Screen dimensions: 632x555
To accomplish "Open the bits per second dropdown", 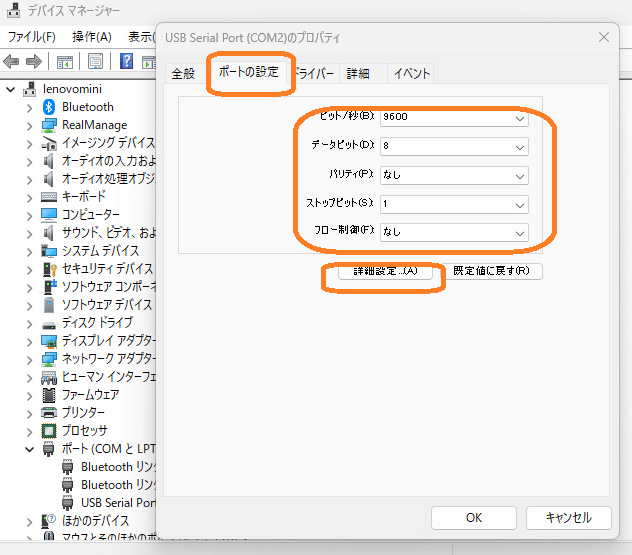I will (454, 117).
